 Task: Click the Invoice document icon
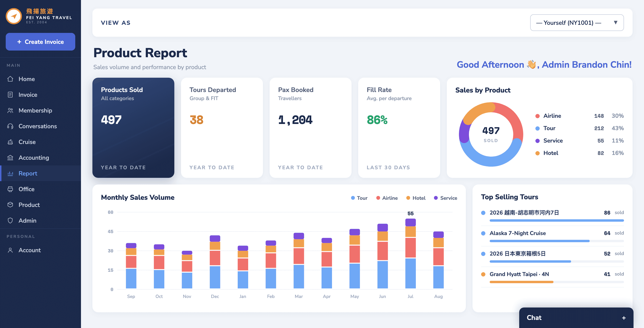tap(10, 95)
